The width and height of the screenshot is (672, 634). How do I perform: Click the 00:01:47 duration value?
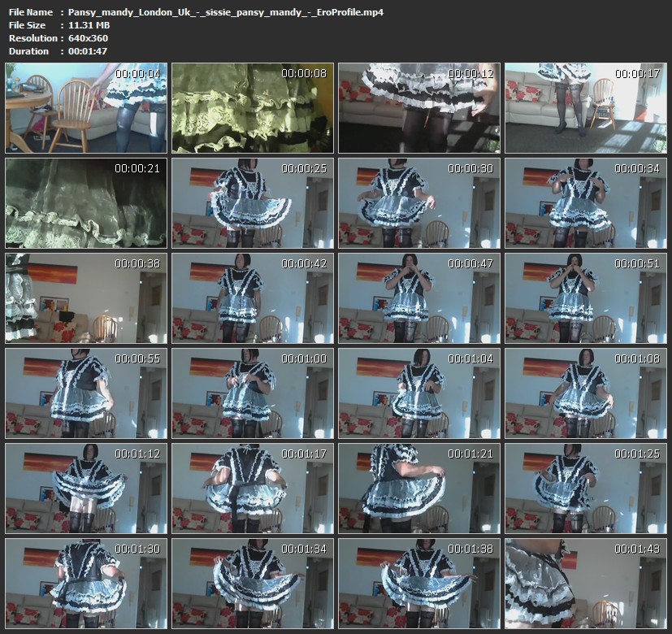[89, 51]
